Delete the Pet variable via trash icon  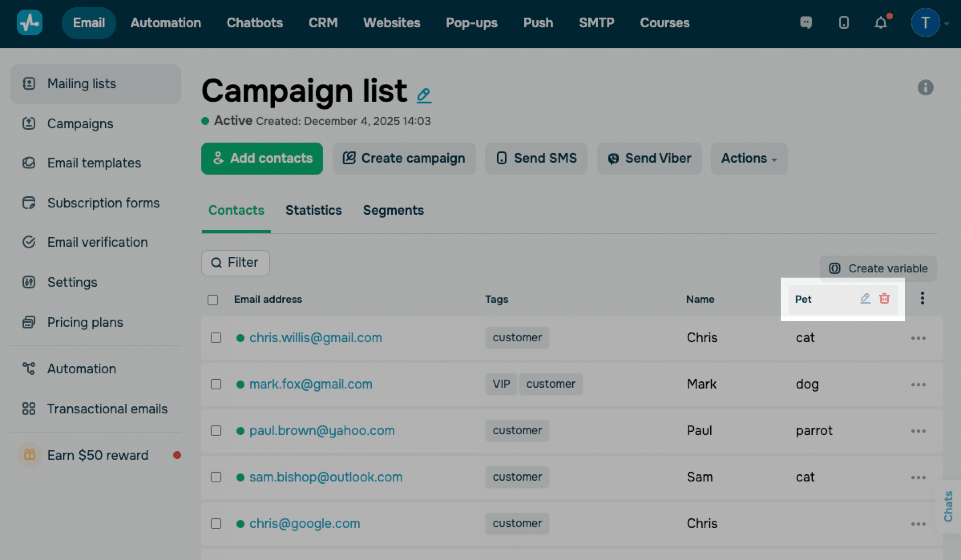[x=884, y=298]
